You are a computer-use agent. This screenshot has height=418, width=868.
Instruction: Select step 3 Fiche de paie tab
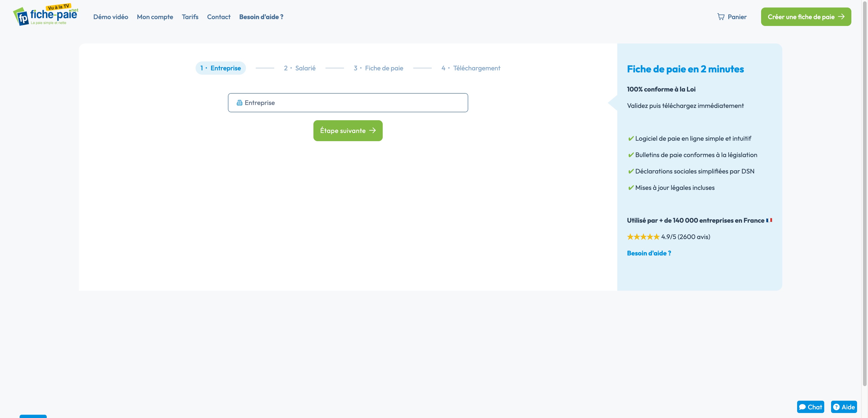point(378,68)
